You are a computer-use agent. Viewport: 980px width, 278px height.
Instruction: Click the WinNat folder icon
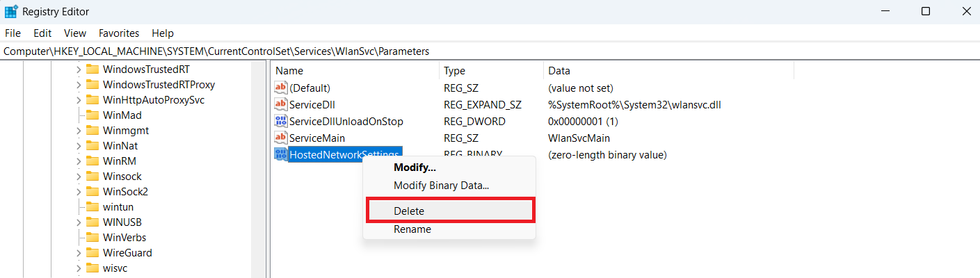point(93,146)
